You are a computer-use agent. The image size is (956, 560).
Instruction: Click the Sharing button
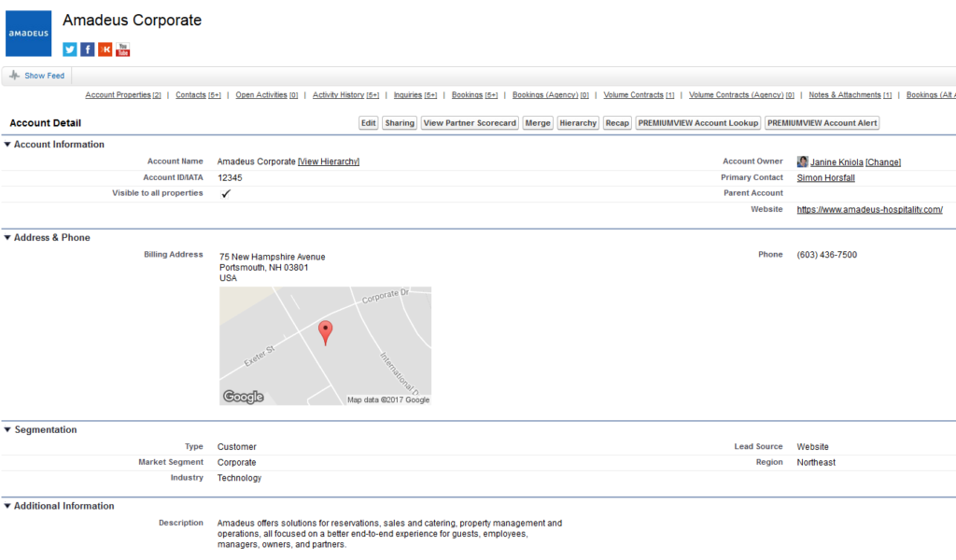pyautogui.click(x=400, y=123)
